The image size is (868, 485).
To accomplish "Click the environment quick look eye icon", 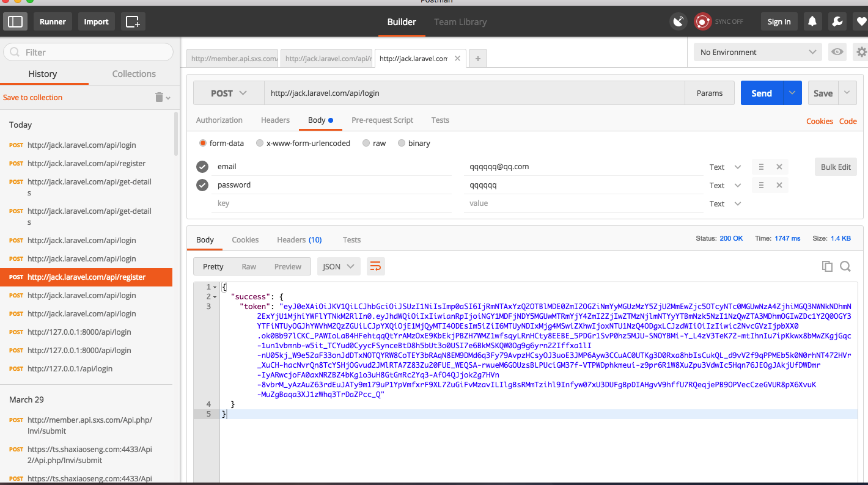I will pyautogui.click(x=837, y=52).
